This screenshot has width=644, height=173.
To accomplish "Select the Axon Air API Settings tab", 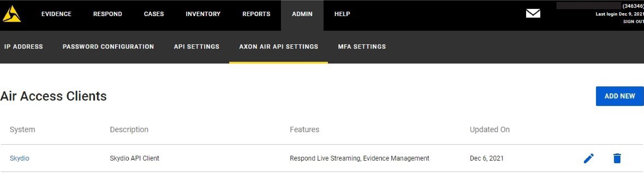I will 279,47.
